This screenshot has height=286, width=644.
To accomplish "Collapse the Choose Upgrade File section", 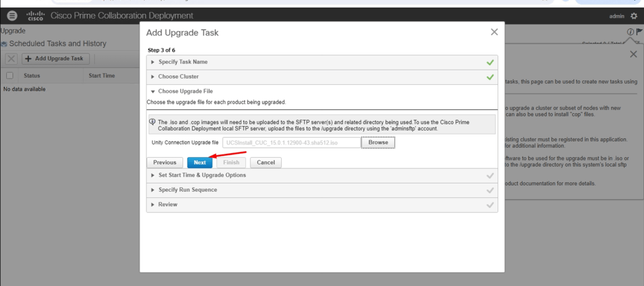I will click(180, 91).
